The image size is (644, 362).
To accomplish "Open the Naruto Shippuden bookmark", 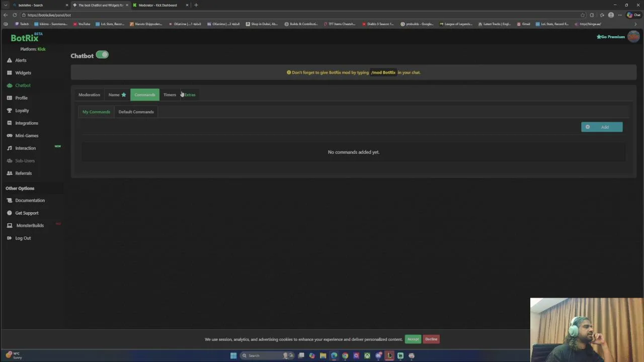I will click(x=146, y=24).
